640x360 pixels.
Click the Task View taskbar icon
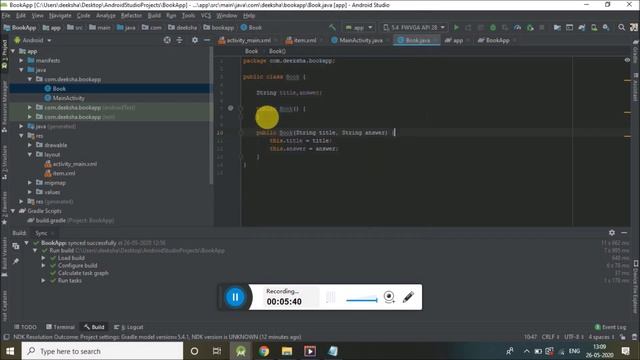coord(217,351)
